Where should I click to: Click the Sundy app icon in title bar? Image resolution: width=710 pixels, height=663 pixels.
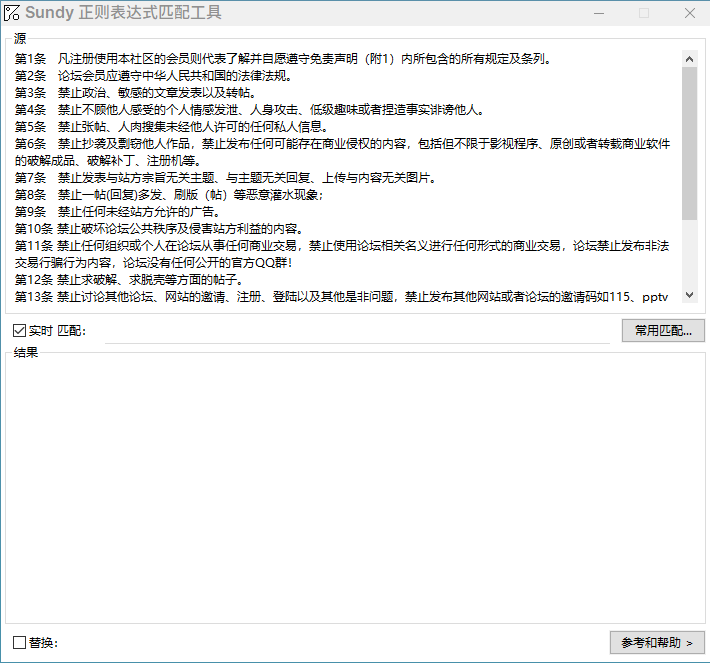click(x=12, y=13)
